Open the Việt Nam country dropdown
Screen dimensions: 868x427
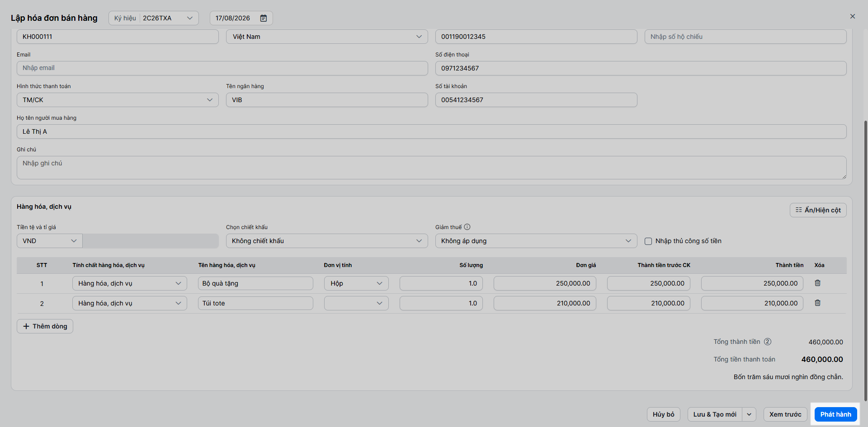tap(327, 37)
